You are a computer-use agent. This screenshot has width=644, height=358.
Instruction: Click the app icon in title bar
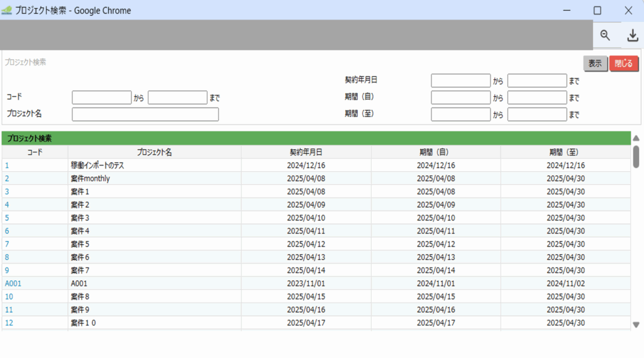click(7, 10)
